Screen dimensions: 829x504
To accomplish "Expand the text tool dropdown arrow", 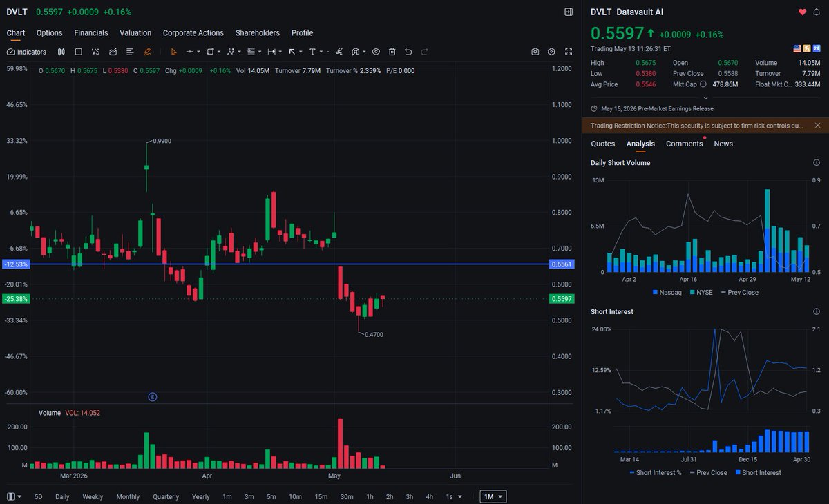I will [x=321, y=52].
